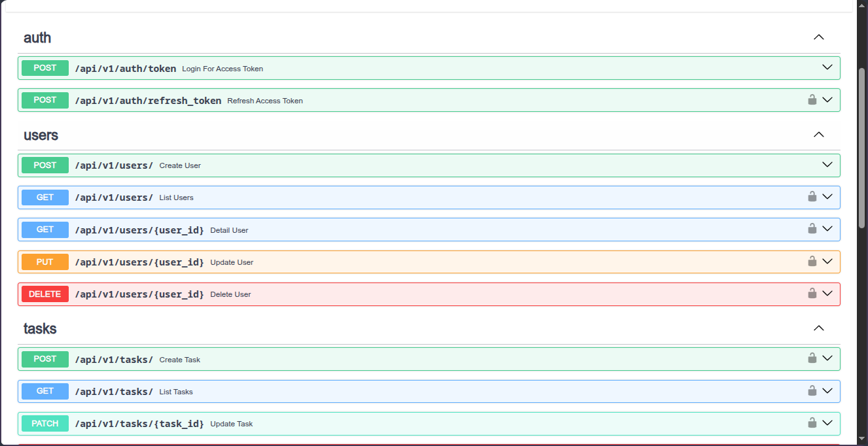Image resolution: width=868 pixels, height=446 pixels.
Task: Click the vertical scrollbar thumb
Action: (x=861, y=147)
